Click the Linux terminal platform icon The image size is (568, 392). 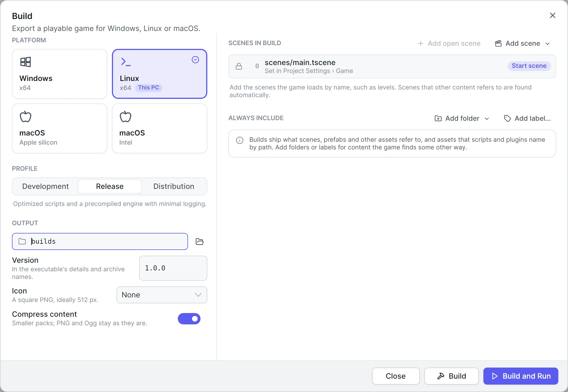(x=126, y=62)
